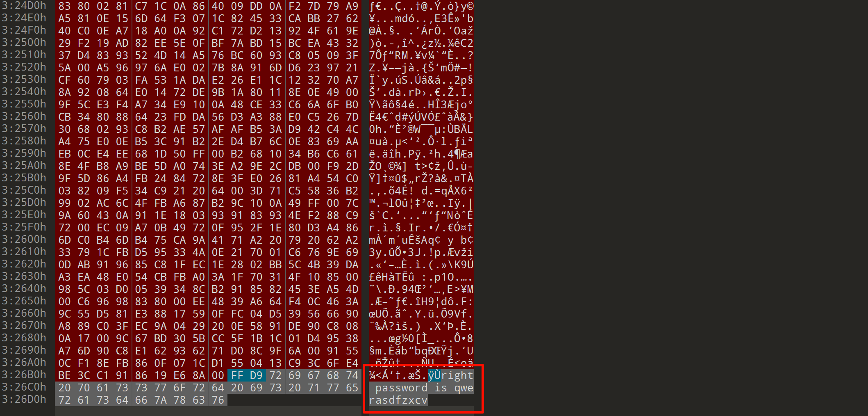Click the highlighted 'ÿÙ' characters in the text column
Viewport: 868px width, 416px height.
pyautogui.click(x=434, y=375)
